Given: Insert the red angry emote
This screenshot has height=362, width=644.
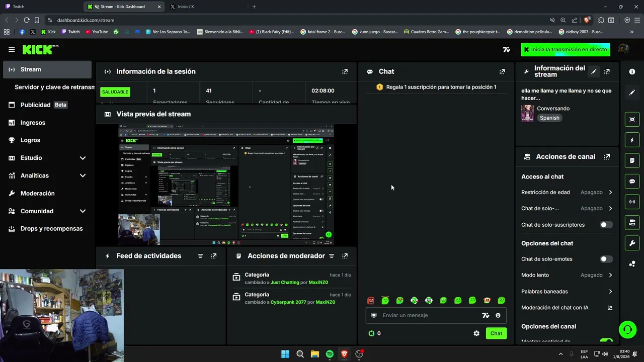Looking at the screenshot, I should tap(371, 301).
